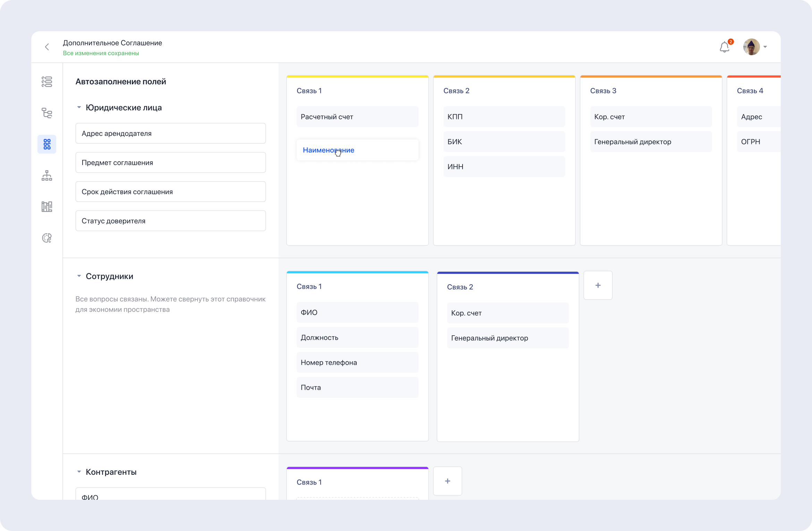Click the Почта item
The width and height of the screenshot is (812, 531).
pyautogui.click(x=357, y=387)
